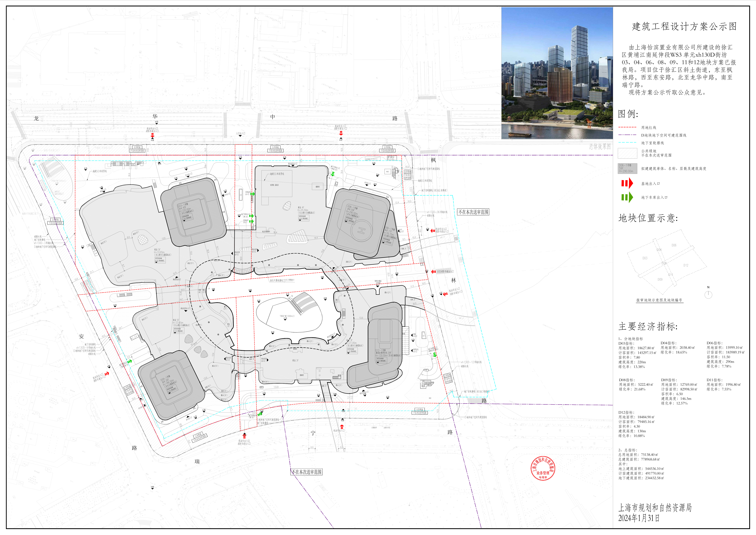The width and height of the screenshot is (756, 535).
Task: Click the gray D06-1号楼 59F legend sample box
Action: point(627,168)
